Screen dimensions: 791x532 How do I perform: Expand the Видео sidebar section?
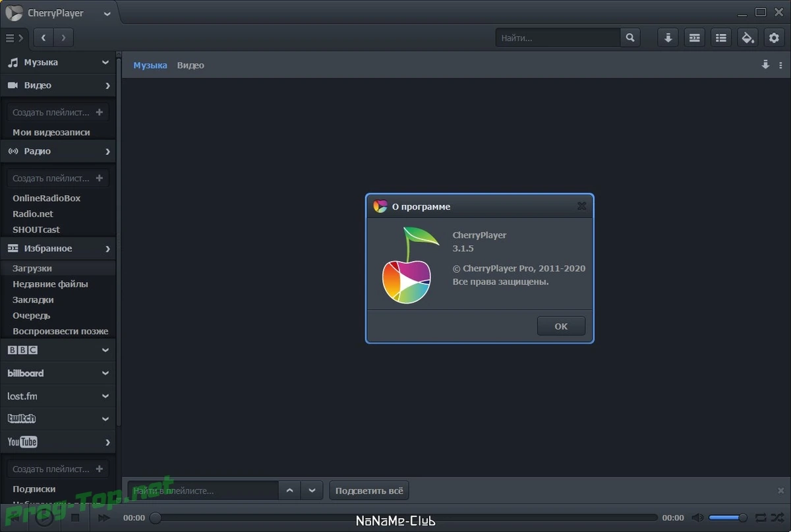click(58, 85)
